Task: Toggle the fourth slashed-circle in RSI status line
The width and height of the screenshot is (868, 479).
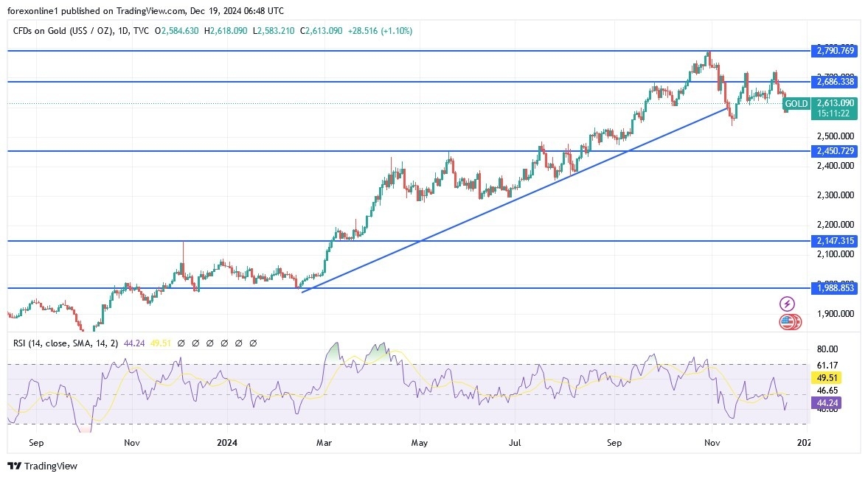Action: pos(225,343)
